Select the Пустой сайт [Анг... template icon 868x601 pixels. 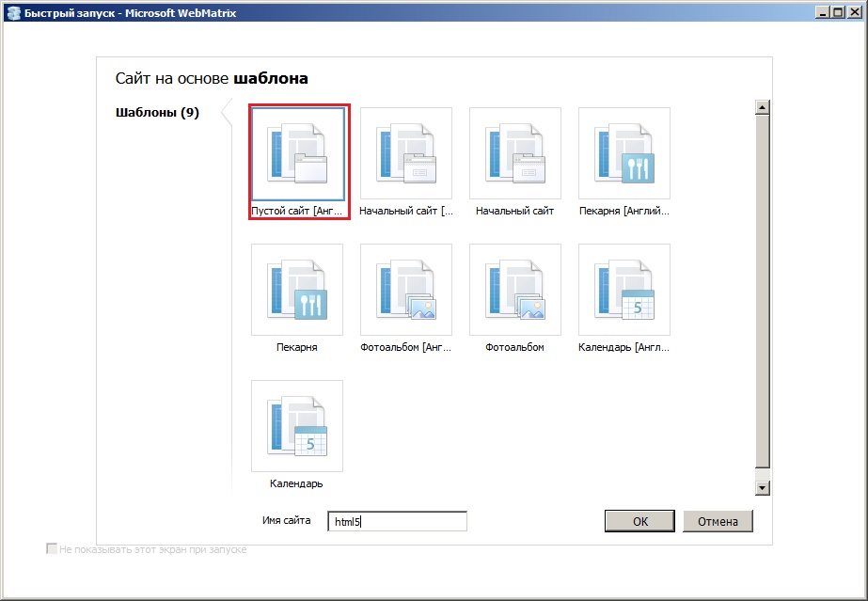click(297, 154)
